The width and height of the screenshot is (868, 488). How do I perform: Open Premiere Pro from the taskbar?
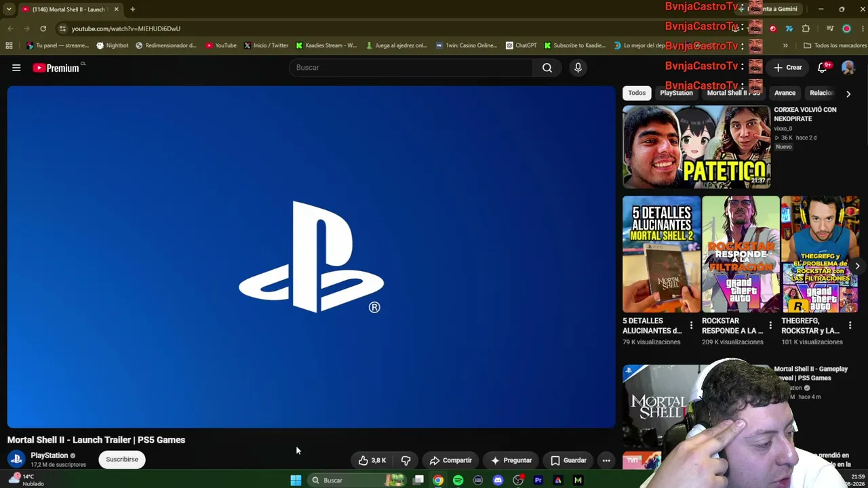(x=538, y=480)
